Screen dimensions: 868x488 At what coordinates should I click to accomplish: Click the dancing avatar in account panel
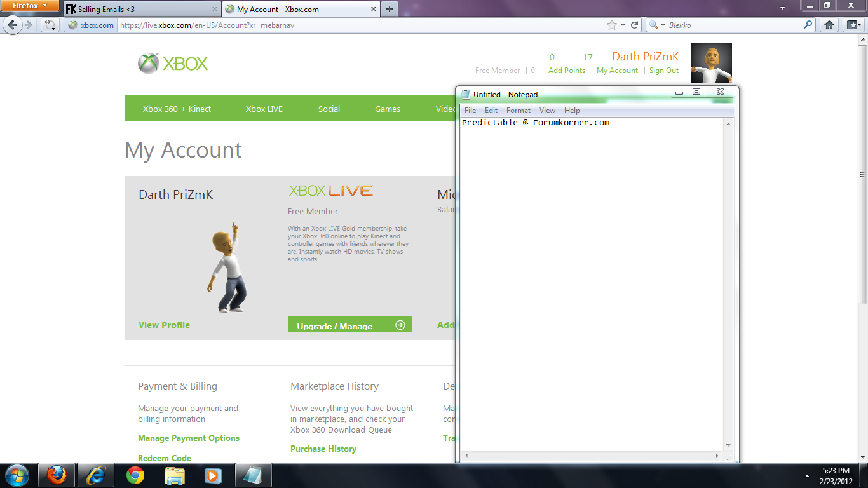coord(227,267)
